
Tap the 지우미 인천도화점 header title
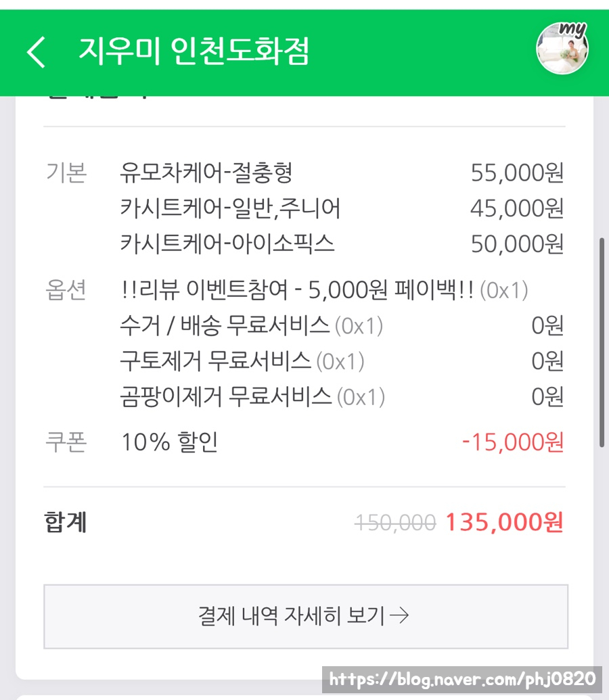pyautogui.click(x=194, y=51)
